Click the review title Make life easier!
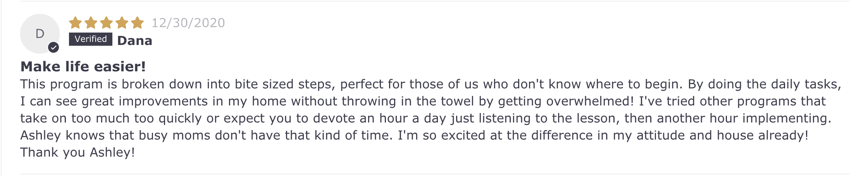Viewport: 868px width, 176px height. pos(83,67)
